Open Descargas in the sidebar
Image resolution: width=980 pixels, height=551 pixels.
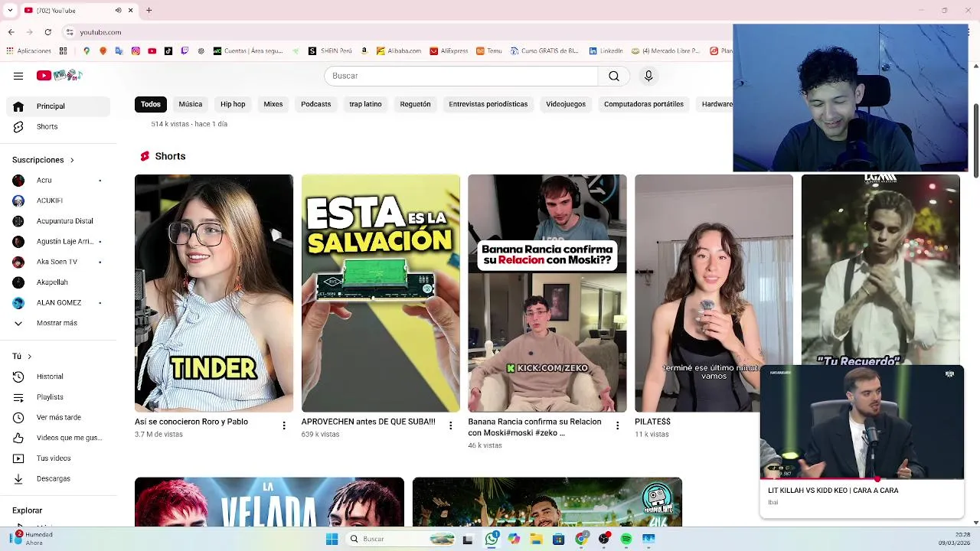[58, 478]
